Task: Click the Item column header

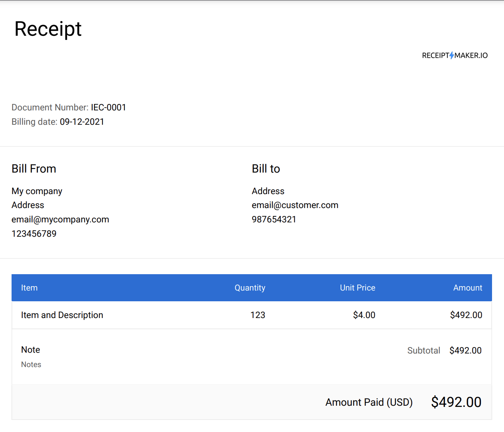Action: click(x=29, y=288)
